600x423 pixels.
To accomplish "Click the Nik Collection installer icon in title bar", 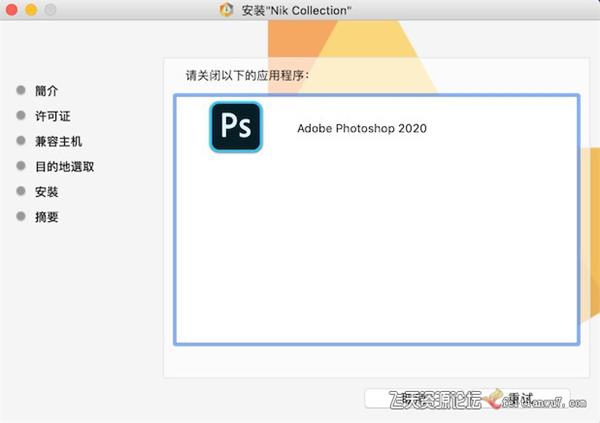I will (226, 10).
